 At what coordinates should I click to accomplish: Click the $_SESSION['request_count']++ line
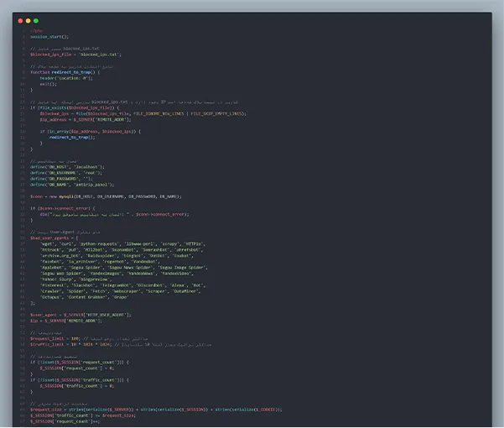click(x=65, y=421)
